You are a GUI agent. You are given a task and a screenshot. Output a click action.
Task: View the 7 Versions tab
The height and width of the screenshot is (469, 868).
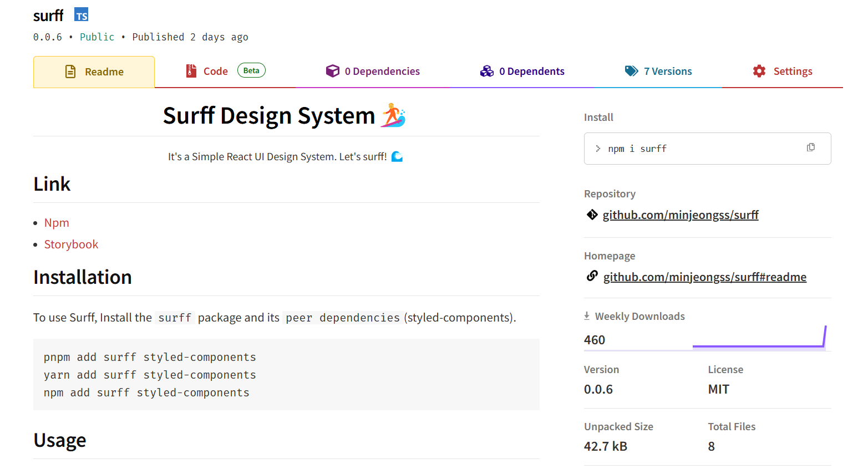(658, 72)
